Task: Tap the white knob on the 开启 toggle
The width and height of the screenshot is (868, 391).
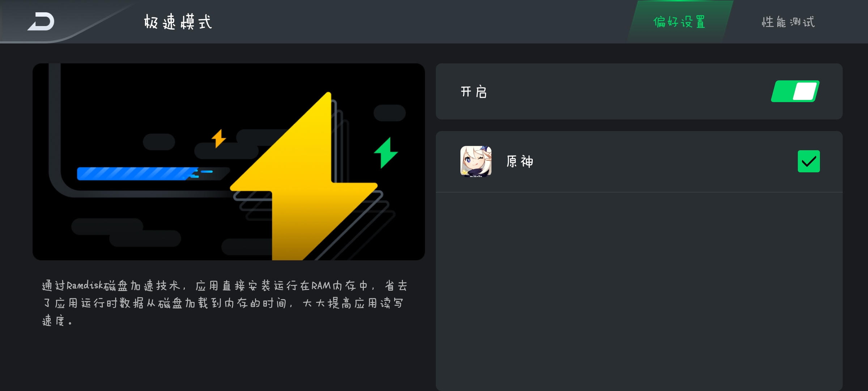Action: point(805,91)
